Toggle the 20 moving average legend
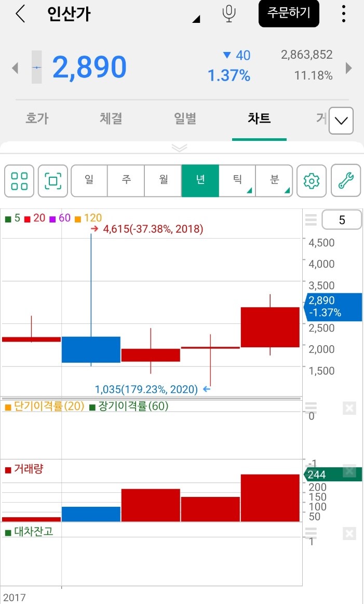 [x=35, y=218]
